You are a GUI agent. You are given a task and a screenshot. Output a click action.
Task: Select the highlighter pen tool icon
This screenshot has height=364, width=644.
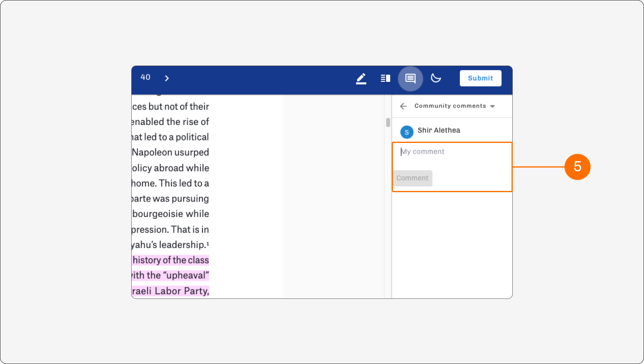[361, 78]
